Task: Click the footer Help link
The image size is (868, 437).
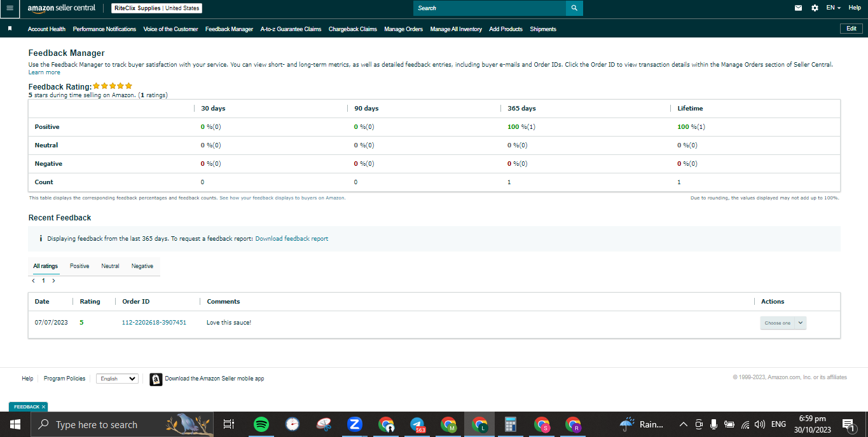Action: [27, 379]
